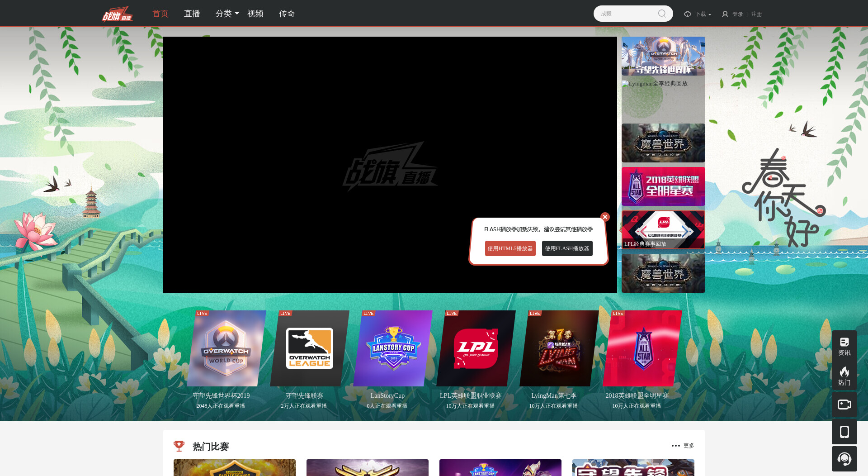Image resolution: width=868 pixels, height=476 pixels.
Task: Open the LyingMan season 7 card
Action: (559, 348)
